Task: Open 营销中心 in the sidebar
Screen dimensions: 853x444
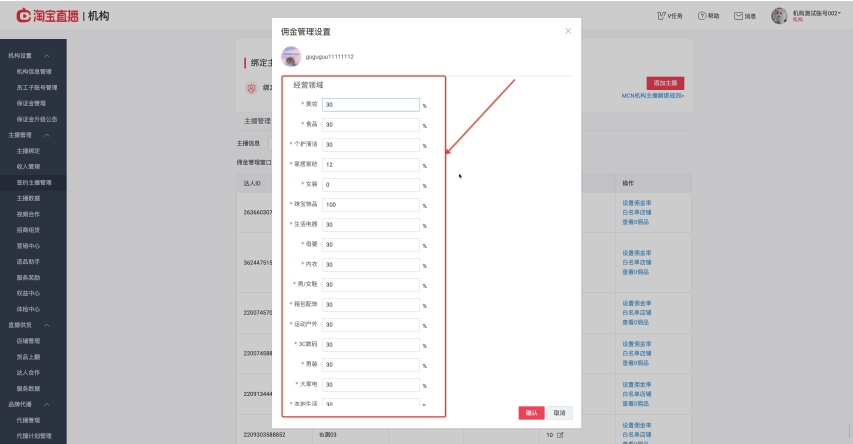Action: click(x=28, y=245)
